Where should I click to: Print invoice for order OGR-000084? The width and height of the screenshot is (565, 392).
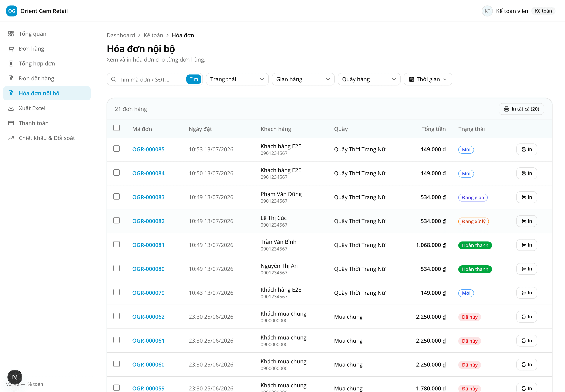click(x=527, y=173)
